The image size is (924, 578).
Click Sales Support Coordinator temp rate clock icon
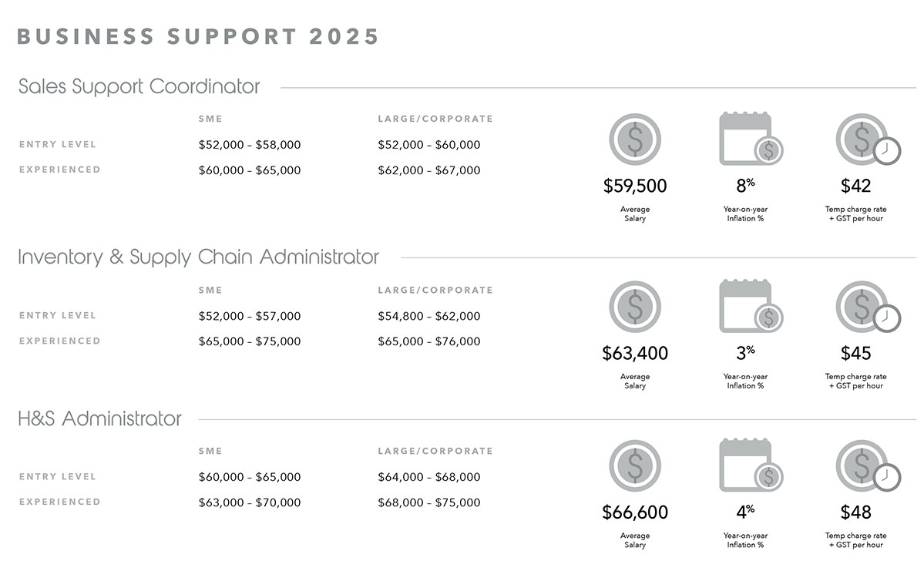coord(865,139)
